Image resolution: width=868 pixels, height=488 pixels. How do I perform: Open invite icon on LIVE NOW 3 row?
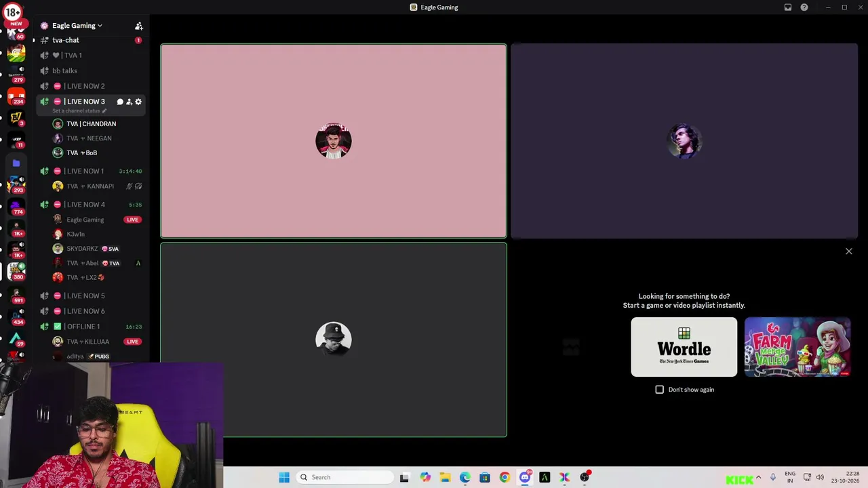coord(129,102)
